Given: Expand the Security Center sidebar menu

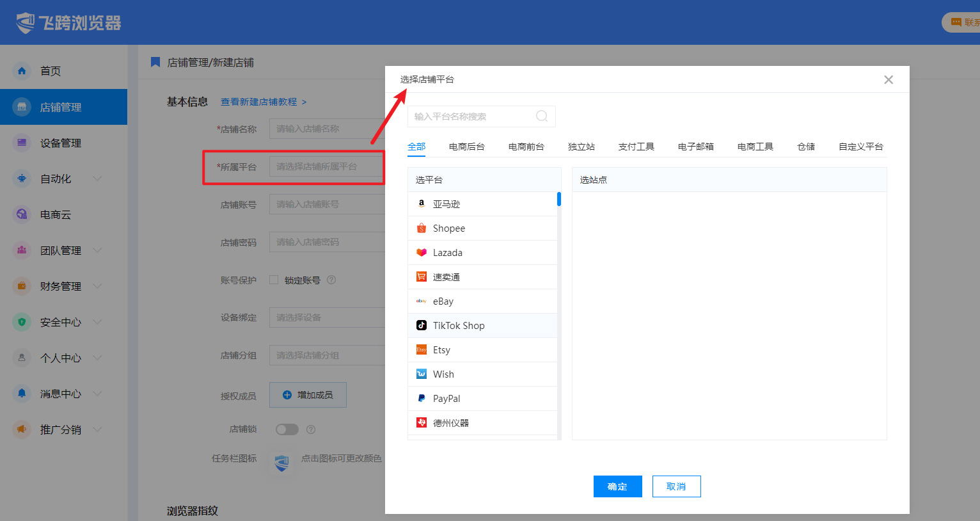Looking at the screenshot, I should click(x=97, y=322).
